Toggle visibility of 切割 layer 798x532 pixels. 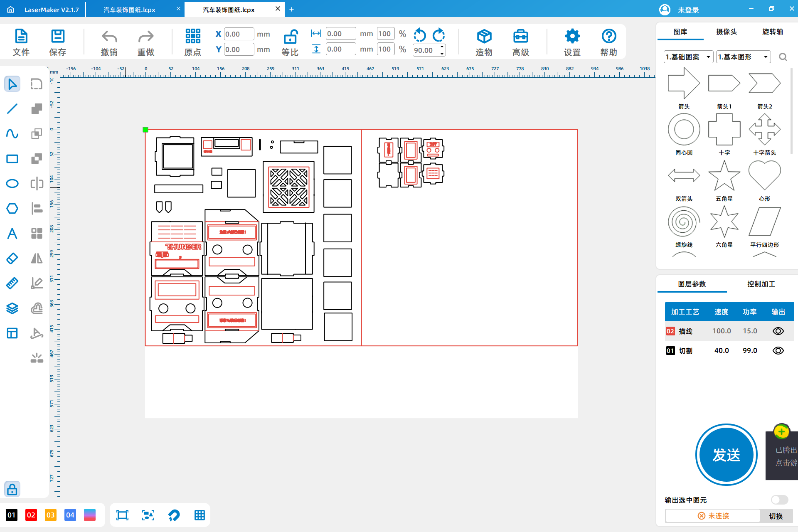[x=778, y=351]
